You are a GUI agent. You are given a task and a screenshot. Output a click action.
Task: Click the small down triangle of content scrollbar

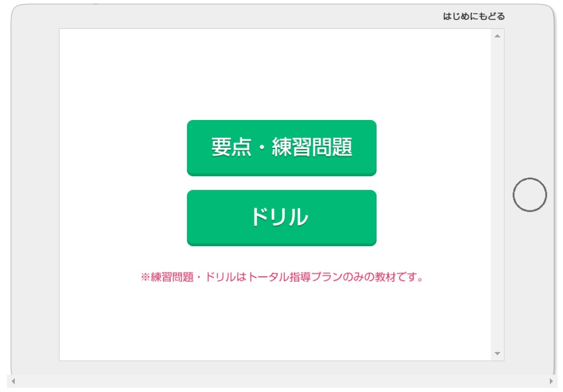[x=497, y=354]
